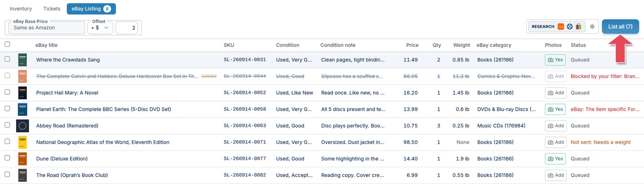The width and height of the screenshot is (644, 189).
Task: Click Add photos for National Geographic Atlas
Action: coord(556,143)
